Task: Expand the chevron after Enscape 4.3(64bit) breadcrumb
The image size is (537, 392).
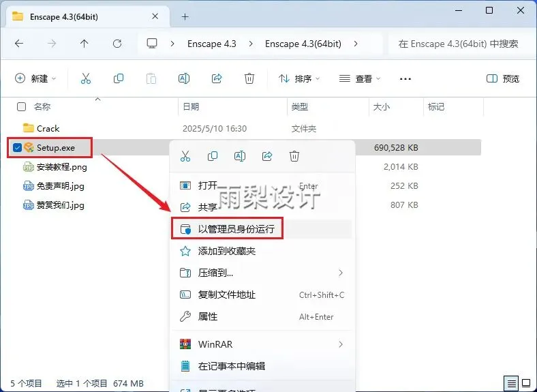Action: 356,44
